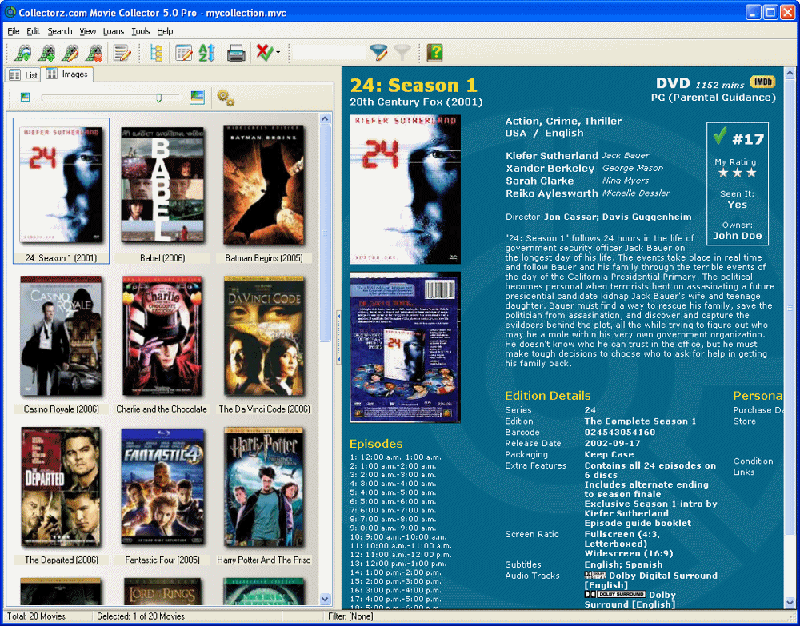Click actor name "Xander Berkeley"

pos(550,168)
